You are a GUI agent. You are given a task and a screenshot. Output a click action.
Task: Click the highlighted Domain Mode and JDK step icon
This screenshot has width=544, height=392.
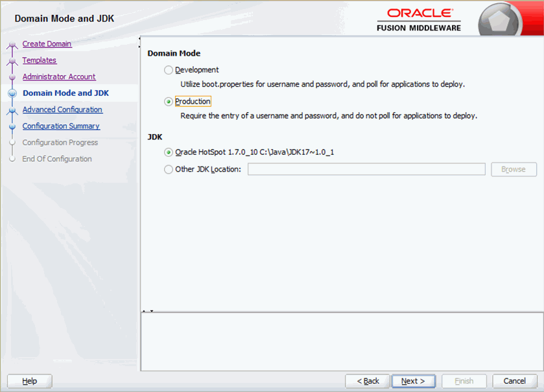pyautogui.click(x=13, y=93)
